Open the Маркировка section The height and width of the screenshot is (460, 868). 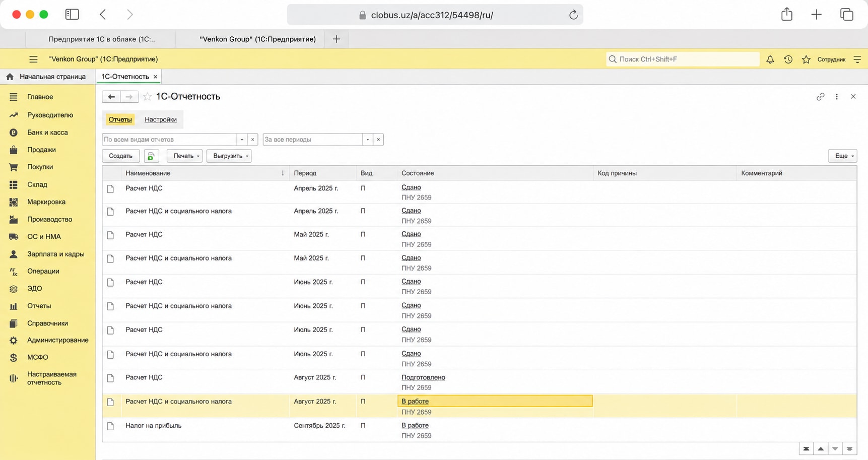pyautogui.click(x=47, y=202)
